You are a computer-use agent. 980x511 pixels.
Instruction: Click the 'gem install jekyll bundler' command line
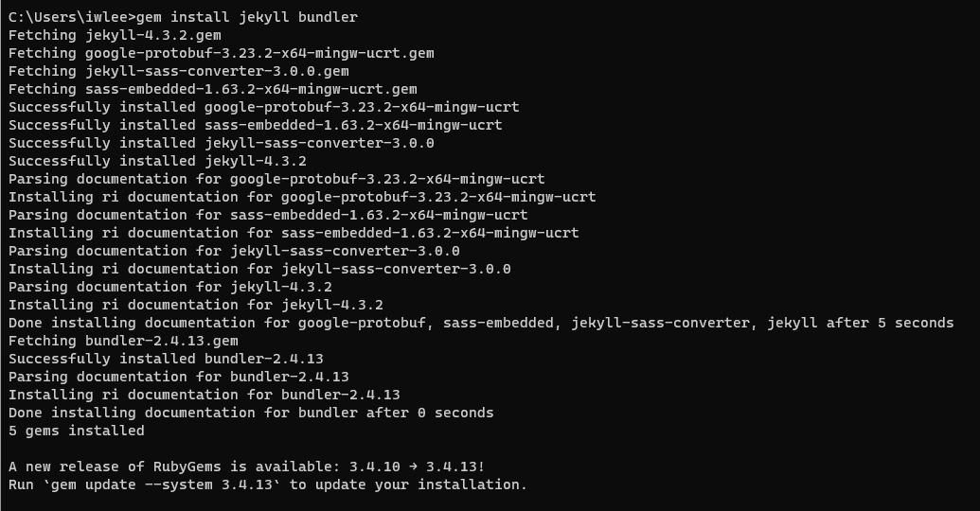pos(183,17)
